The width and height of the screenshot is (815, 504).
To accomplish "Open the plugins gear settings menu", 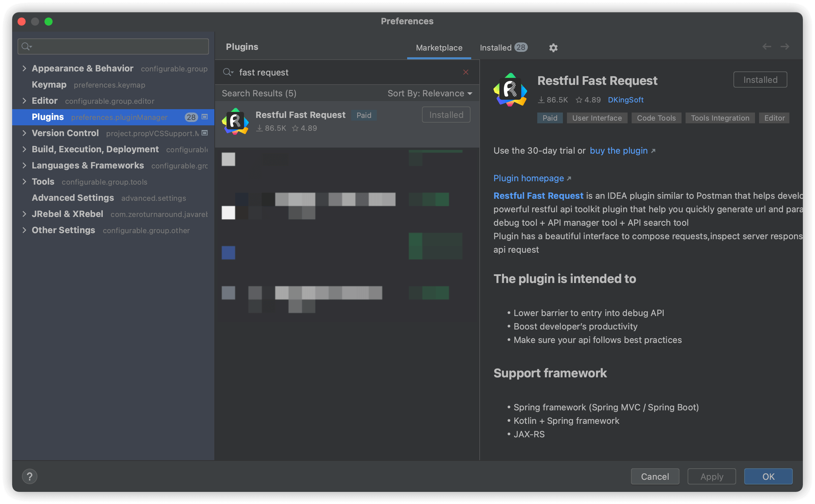I will [553, 48].
